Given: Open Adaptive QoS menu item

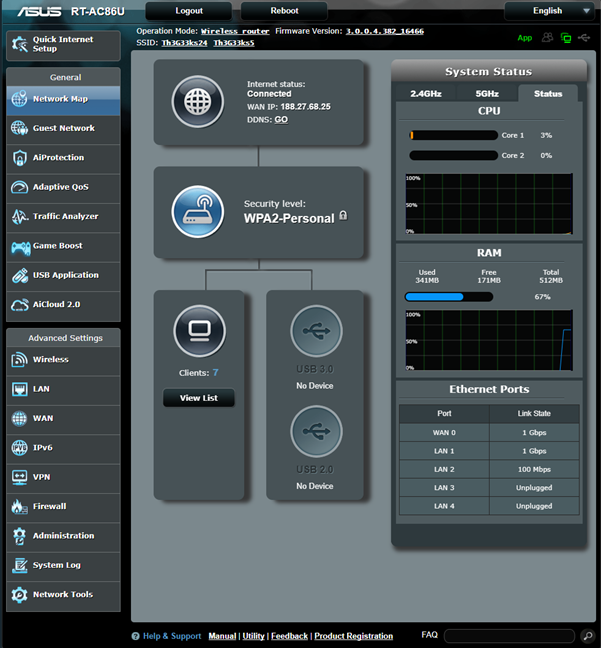Looking at the screenshot, I should 63,187.
